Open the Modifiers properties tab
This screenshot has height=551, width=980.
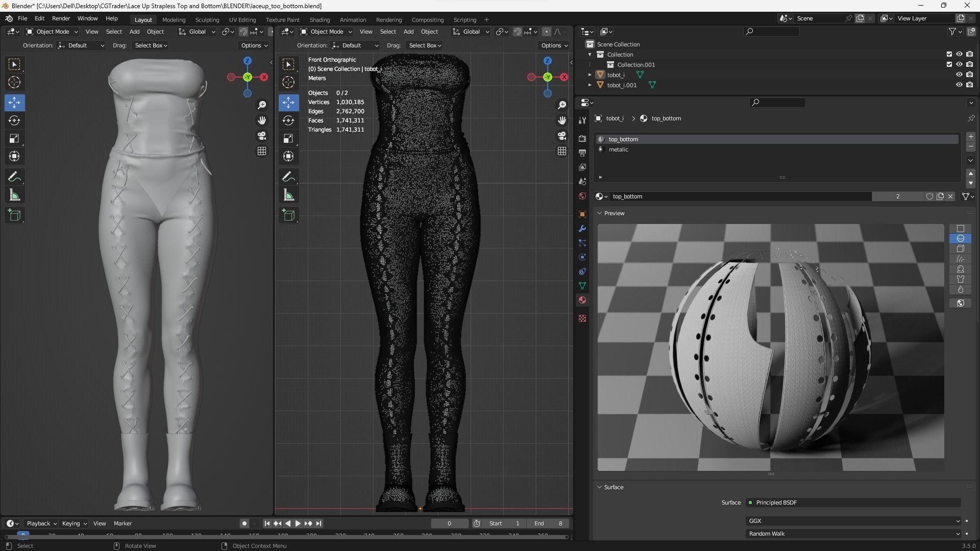582,229
